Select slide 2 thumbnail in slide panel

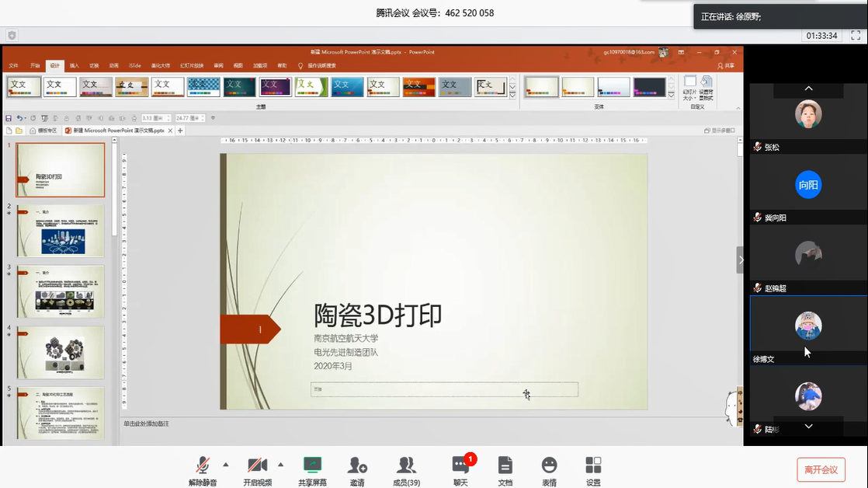pos(61,231)
